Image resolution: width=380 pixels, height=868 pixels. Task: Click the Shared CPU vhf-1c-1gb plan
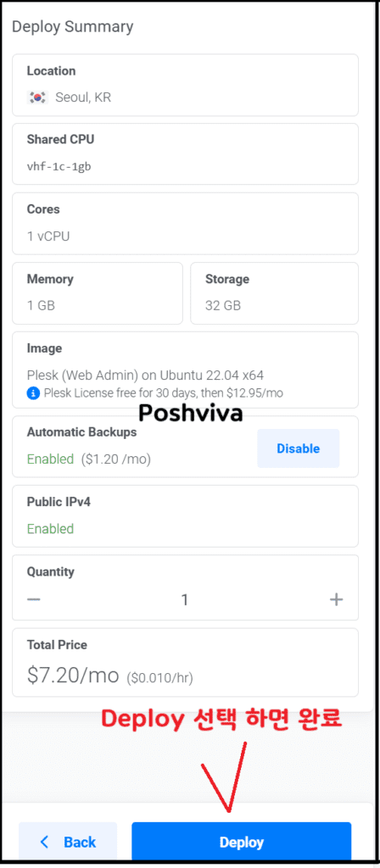(x=185, y=154)
